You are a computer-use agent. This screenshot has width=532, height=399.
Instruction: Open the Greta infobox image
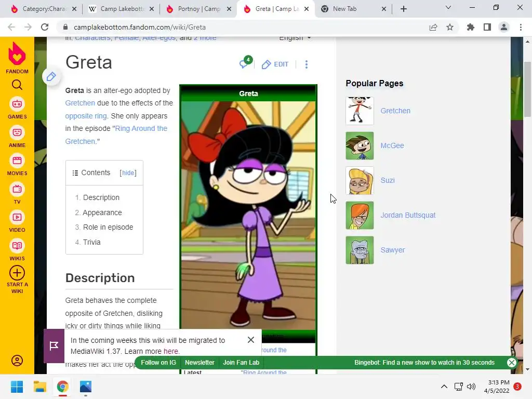point(248,215)
